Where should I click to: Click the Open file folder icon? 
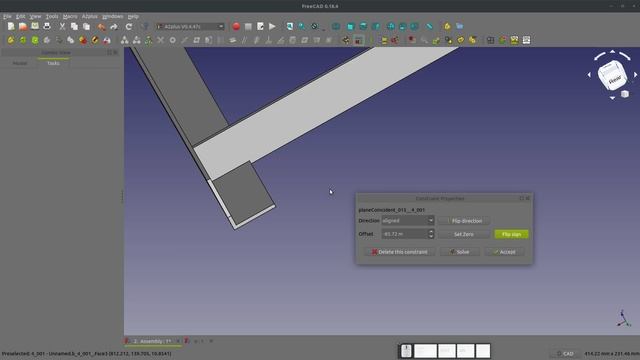(23, 27)
